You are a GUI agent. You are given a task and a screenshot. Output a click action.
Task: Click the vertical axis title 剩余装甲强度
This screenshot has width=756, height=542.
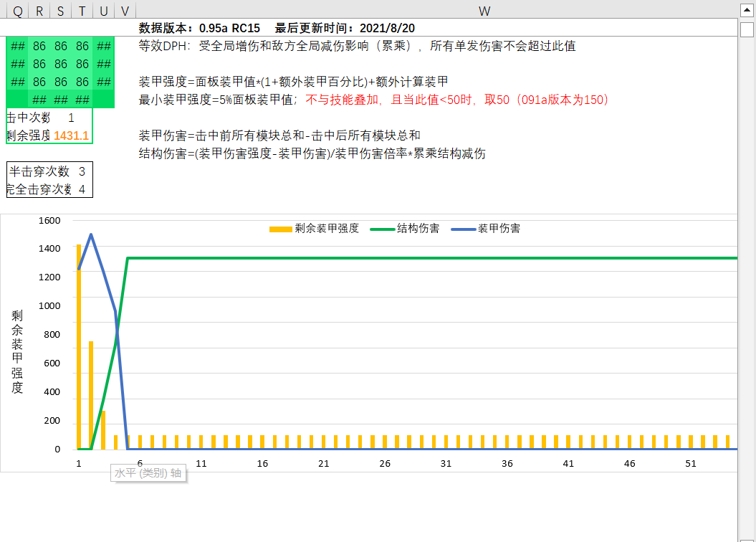(x=17, y=351)
